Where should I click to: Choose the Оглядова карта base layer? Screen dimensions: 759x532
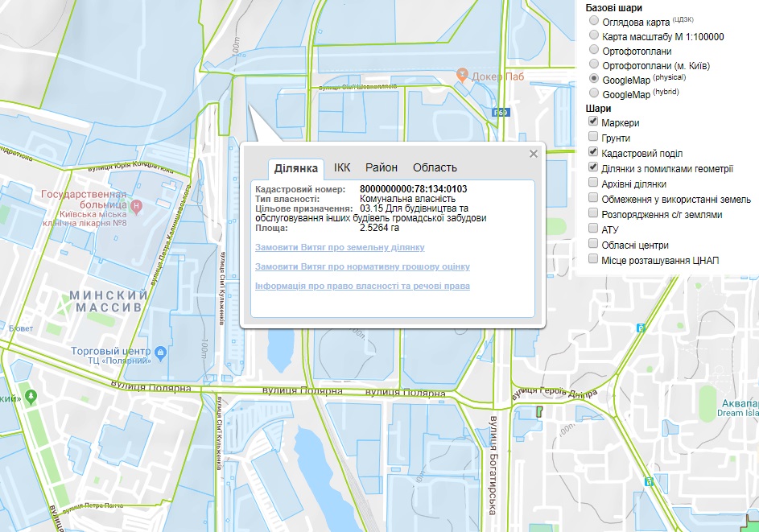(x=594, y=22)
